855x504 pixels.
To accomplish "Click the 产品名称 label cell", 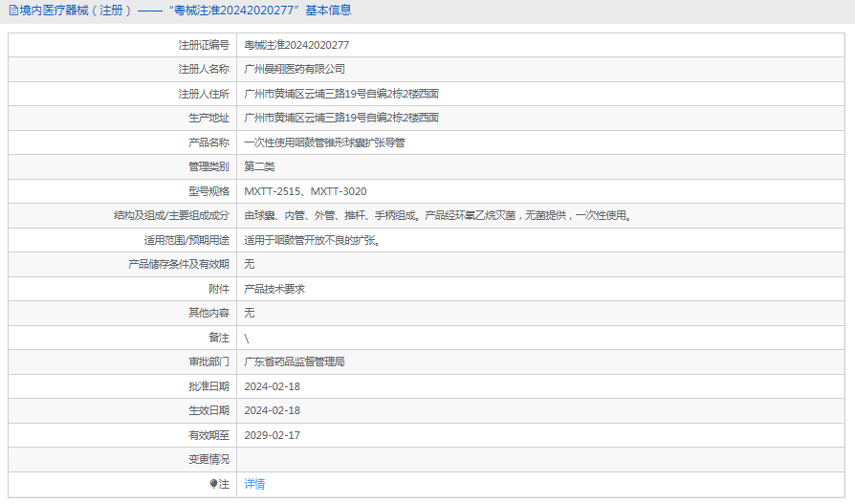I will pyautogui.click(x=122, y=142).
